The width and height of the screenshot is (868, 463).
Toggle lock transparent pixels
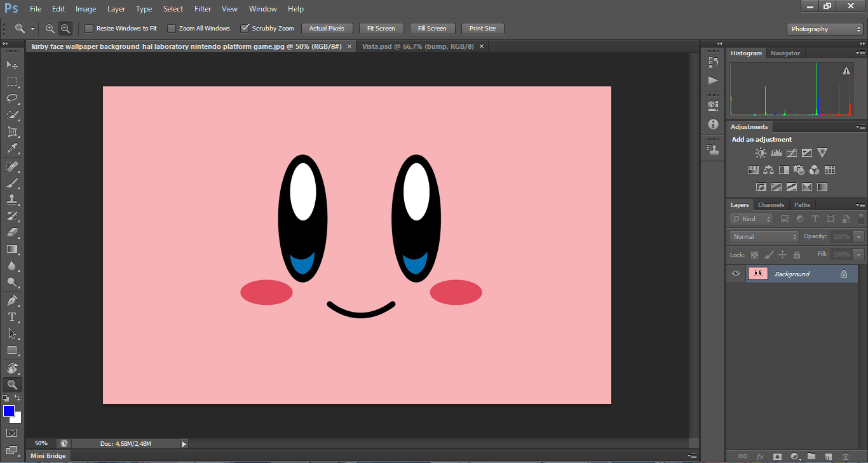(754, 255)
